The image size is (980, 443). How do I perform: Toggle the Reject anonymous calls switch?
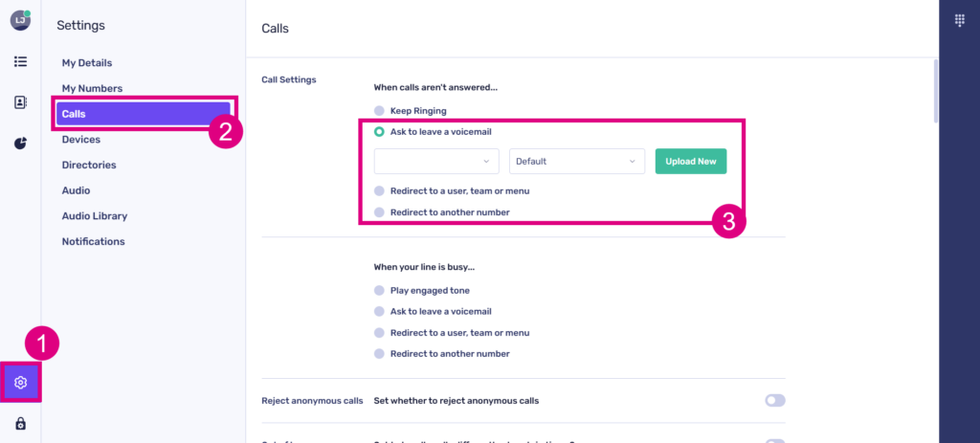pos(774,401)
